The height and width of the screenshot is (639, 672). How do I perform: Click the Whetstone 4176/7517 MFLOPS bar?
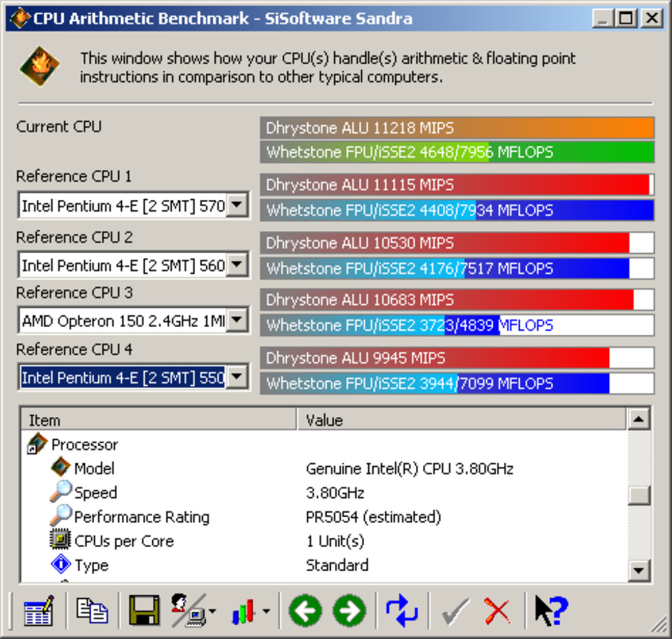(457, 268)
